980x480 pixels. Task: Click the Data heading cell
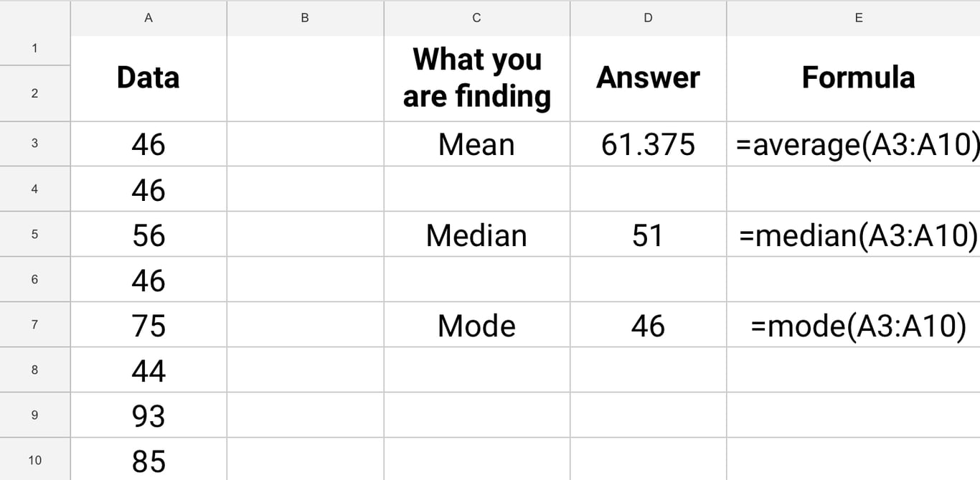[149, 78]
